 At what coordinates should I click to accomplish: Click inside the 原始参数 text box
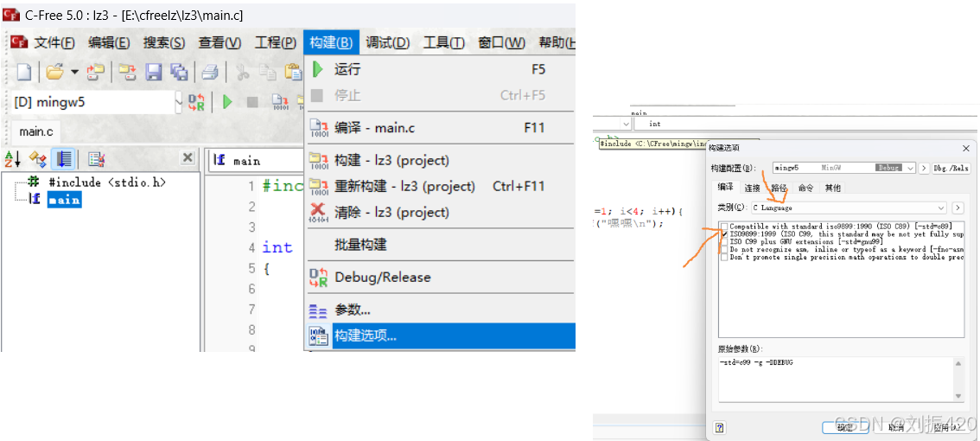(835, 379)
